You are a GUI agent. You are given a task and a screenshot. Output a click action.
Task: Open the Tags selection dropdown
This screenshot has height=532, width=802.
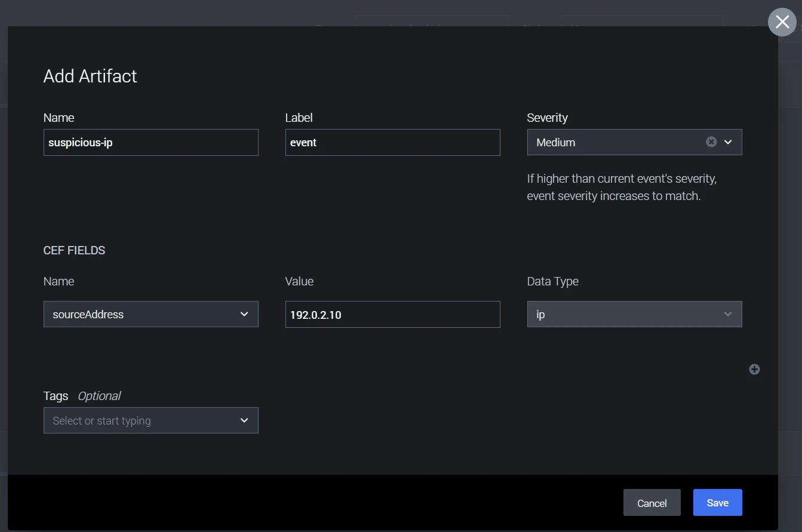pyautogui.click(x=151, y=420)
